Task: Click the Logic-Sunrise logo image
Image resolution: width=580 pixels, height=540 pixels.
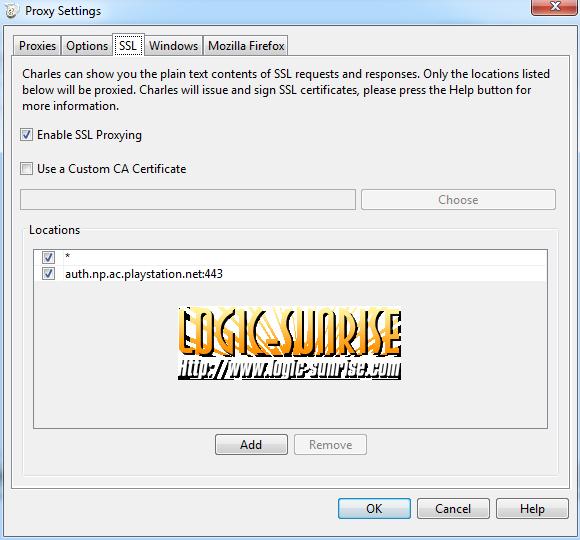Action: 290,344
